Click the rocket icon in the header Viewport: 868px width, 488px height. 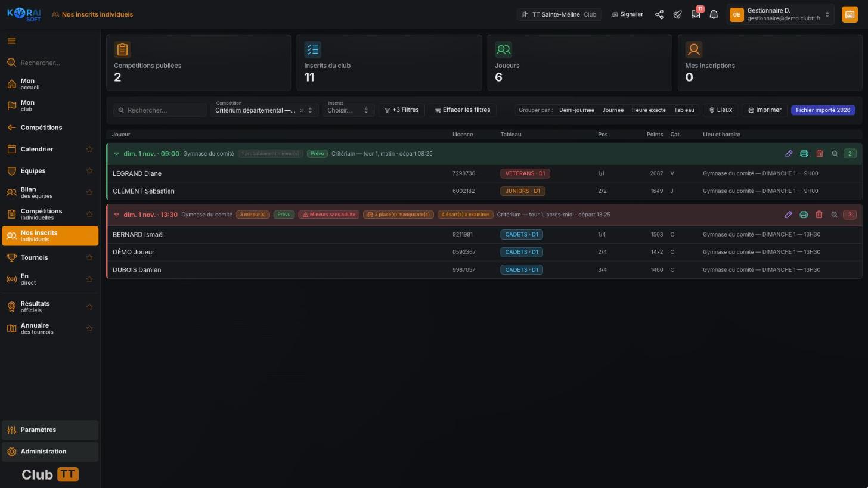click(677, 14)
